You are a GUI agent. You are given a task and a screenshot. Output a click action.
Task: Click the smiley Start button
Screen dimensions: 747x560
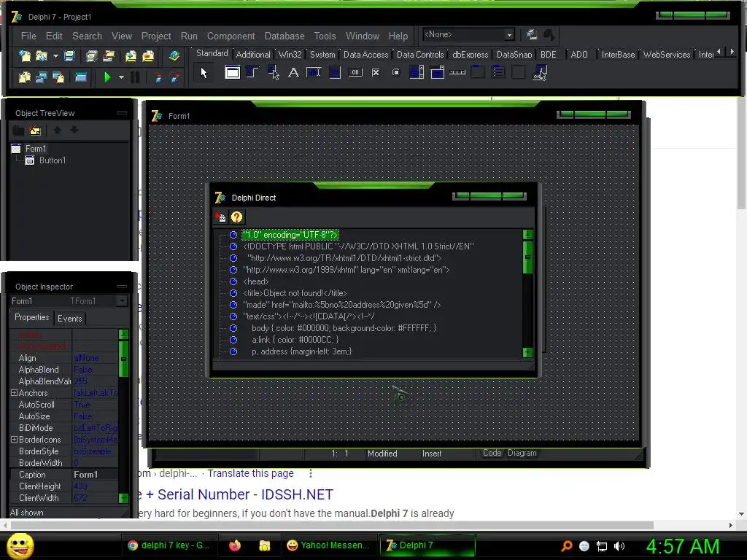(20, 546)
